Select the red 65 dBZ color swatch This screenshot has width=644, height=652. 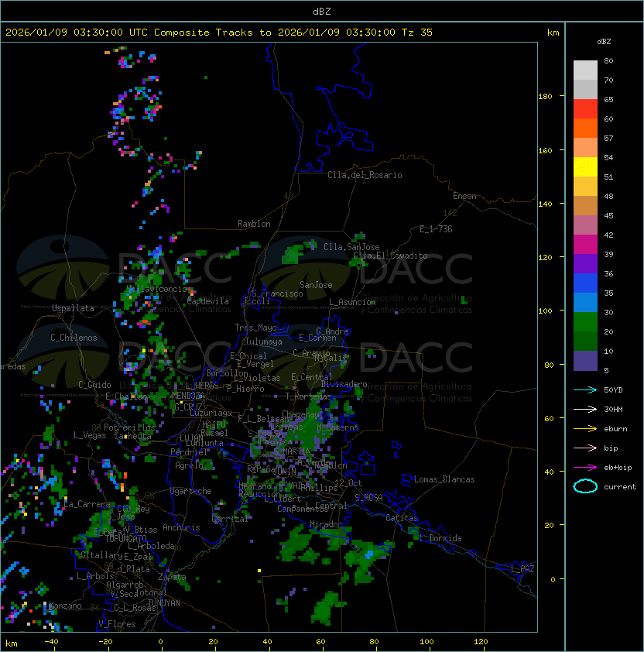pyautogui.click(x=585, y=108)
